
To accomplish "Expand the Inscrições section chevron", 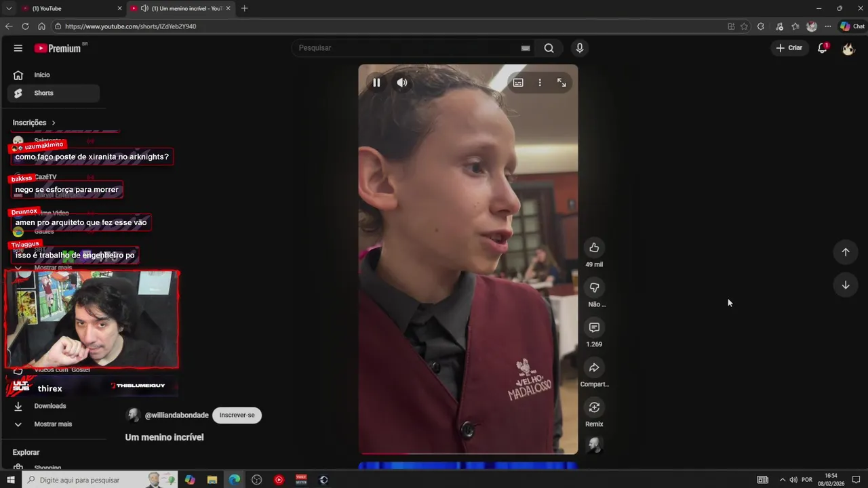I will [x=54, y=123].
